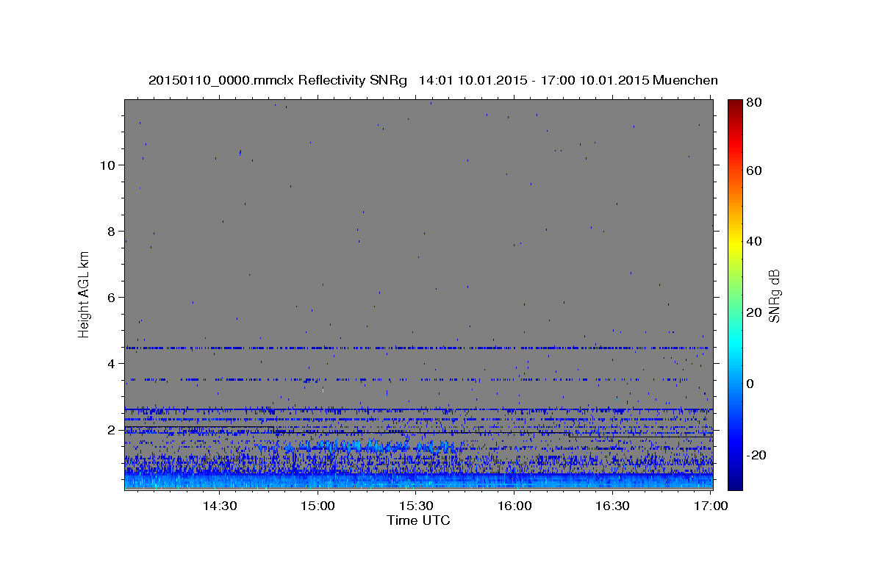Click the '15:30' time tick label
The height and width of the screenshot is (588, 882).
(416, 506)
